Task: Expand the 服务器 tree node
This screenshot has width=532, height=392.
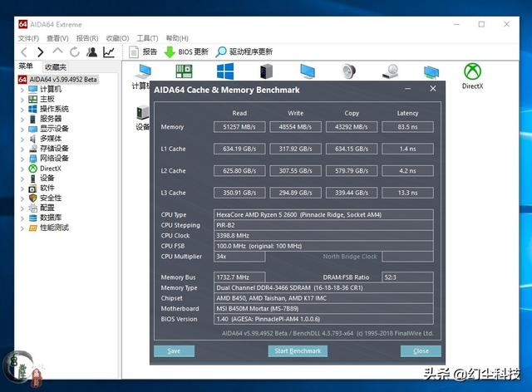Action: 22,120
